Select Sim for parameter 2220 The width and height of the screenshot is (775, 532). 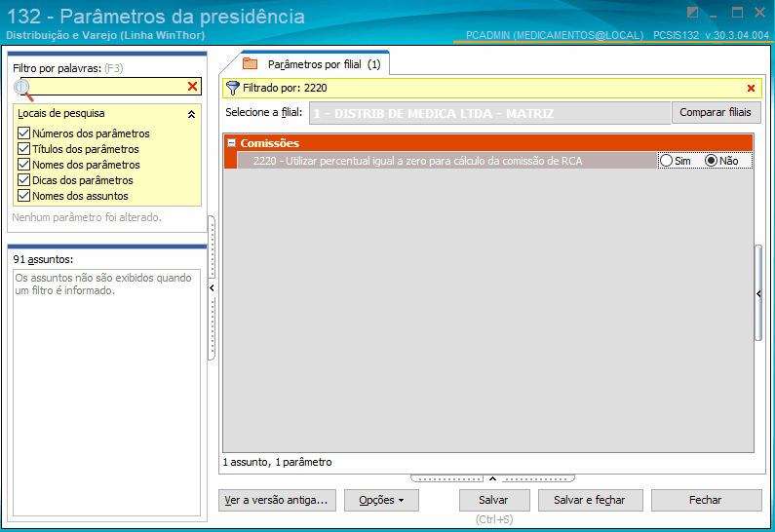pos(666,161)
